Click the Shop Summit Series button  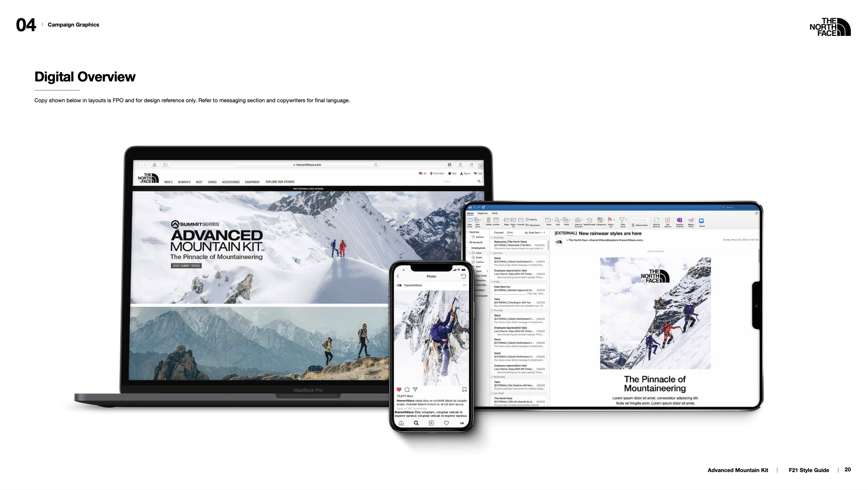tap(186, 266)
